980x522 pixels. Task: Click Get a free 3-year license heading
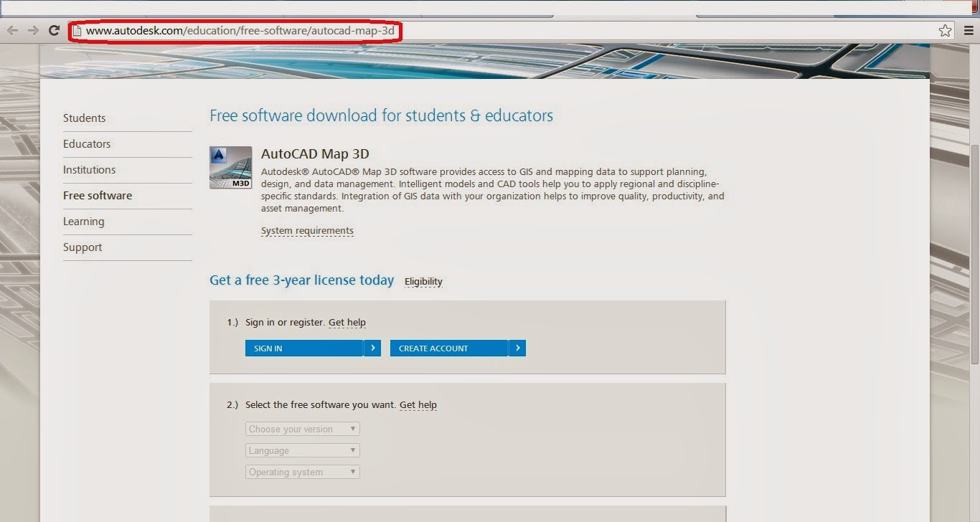pos(301,280)
